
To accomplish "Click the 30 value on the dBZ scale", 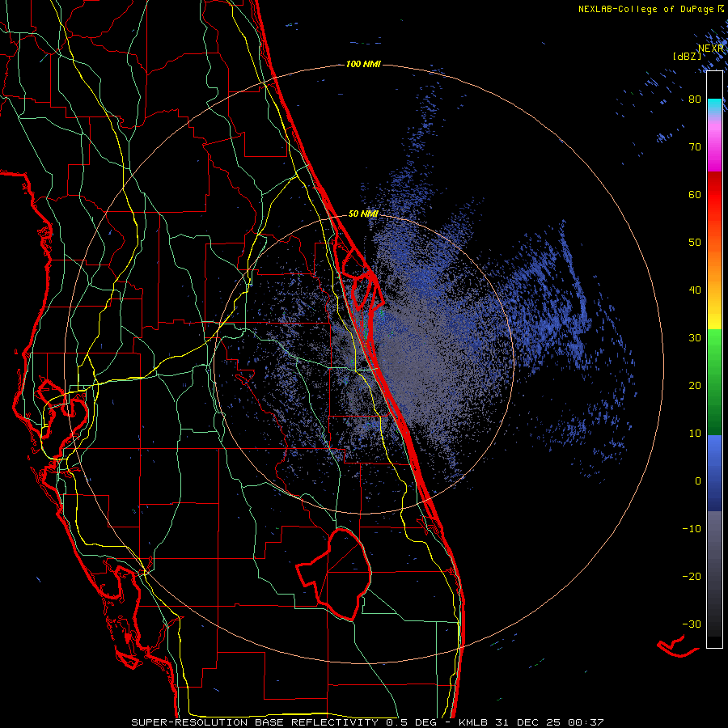I will [x=695, y=338].
